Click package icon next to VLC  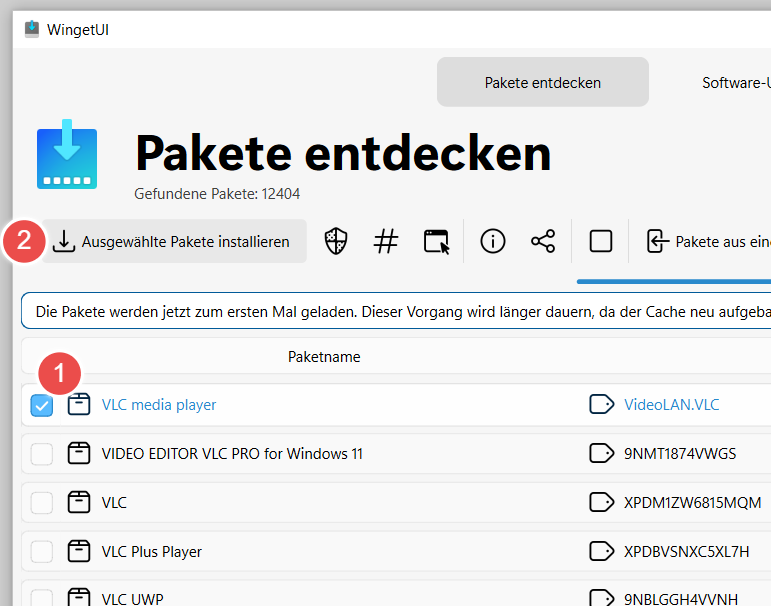[x=79, y=502]
